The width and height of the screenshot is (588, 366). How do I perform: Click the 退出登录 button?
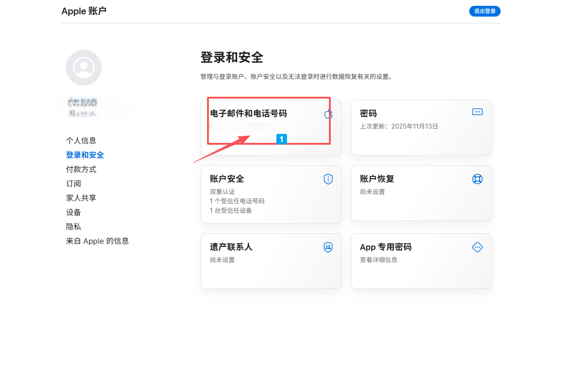[484, 11]
